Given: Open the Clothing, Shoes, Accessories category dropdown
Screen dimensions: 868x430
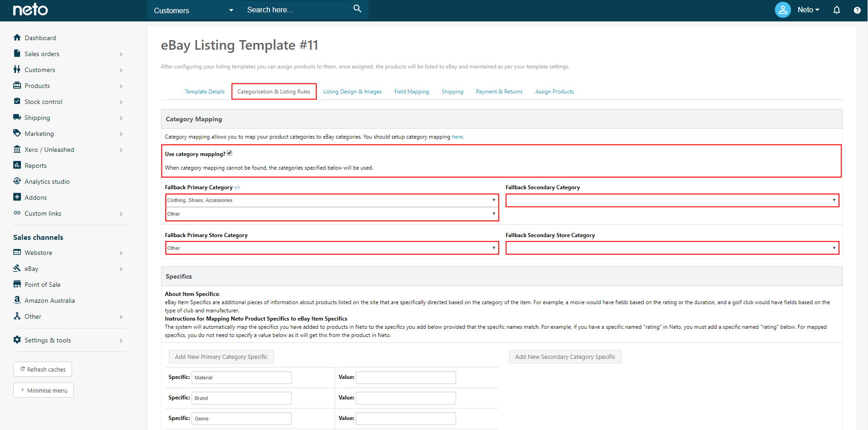Looking at the screenshot, I should coord(332,200).
